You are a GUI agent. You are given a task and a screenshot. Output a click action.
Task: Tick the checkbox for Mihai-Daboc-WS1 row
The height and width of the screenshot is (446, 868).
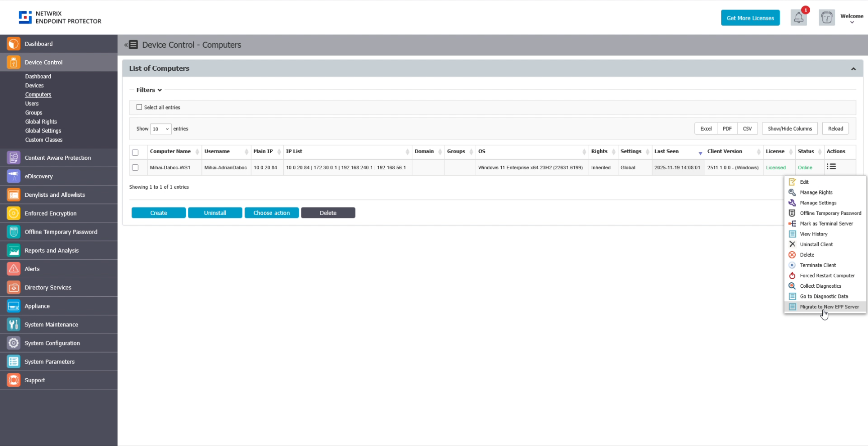point(135,168)
